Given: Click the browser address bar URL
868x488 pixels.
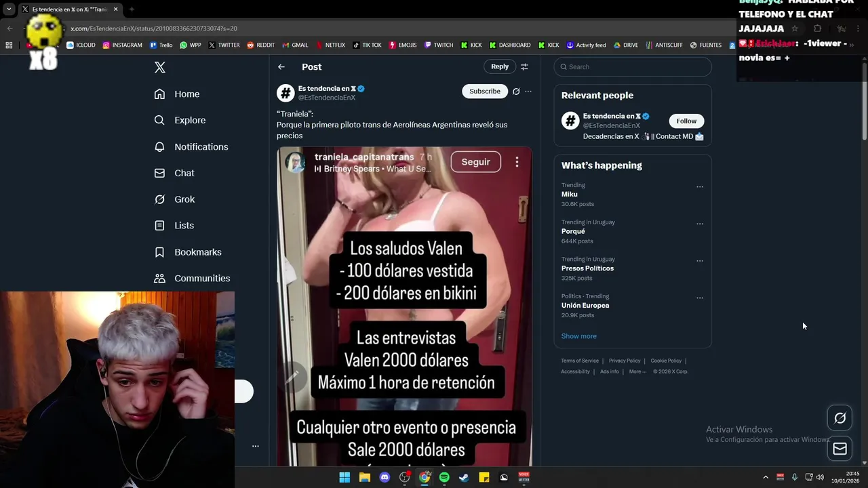Looking at the screenshot, I should click(154, 28).
